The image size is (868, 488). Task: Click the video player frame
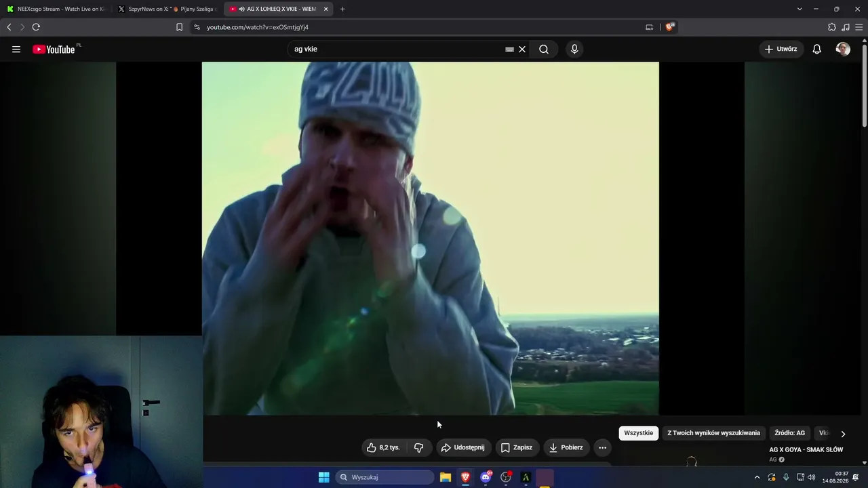coord(431,239)
